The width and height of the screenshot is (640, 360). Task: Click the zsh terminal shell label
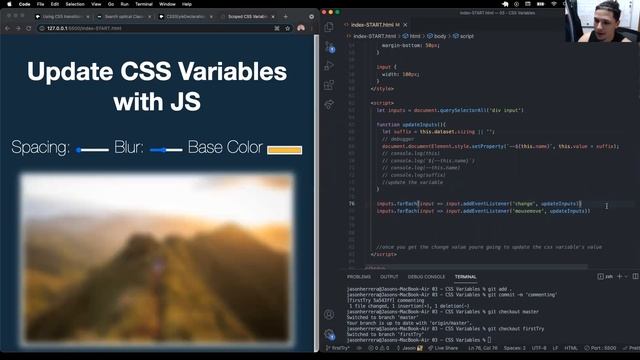click(605, 276)
